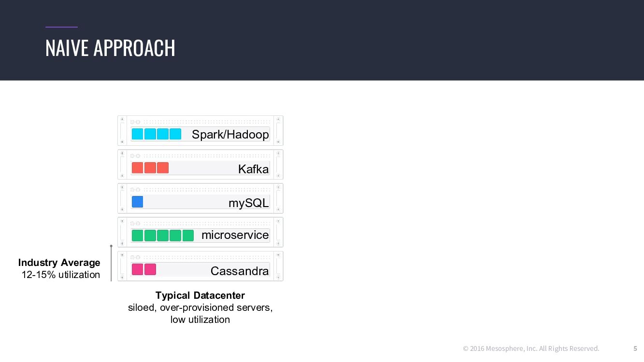Click the first cyan block in the Spark/Hadoop server

pos(138,134)
